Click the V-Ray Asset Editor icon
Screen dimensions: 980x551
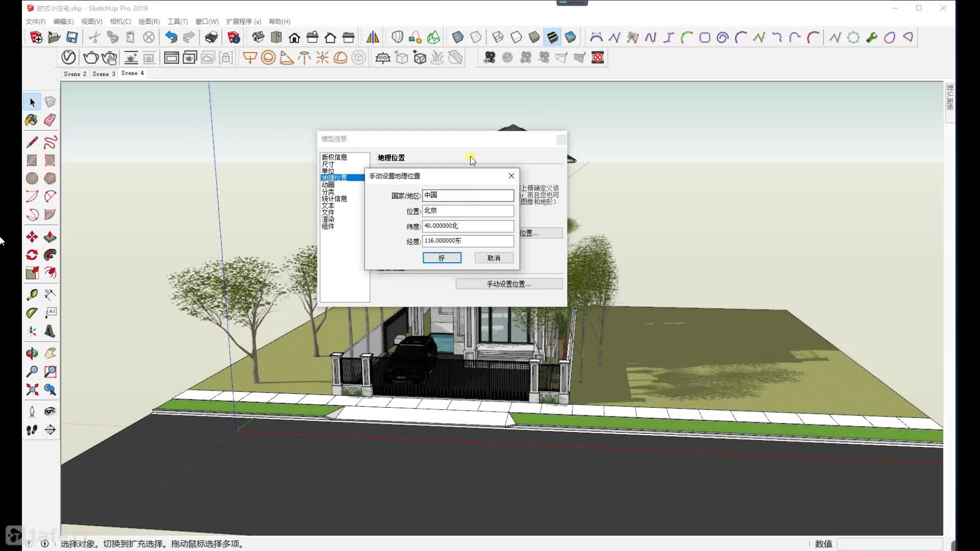[x=68, y=58]
